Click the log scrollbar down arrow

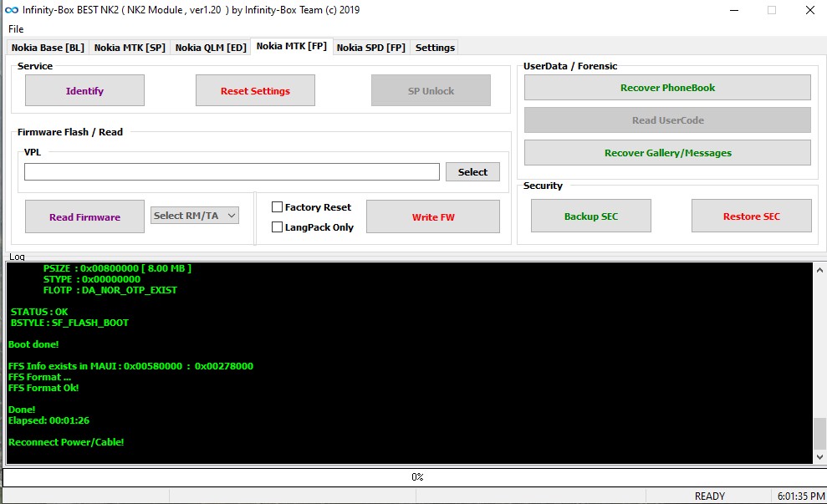coord(819,457)
